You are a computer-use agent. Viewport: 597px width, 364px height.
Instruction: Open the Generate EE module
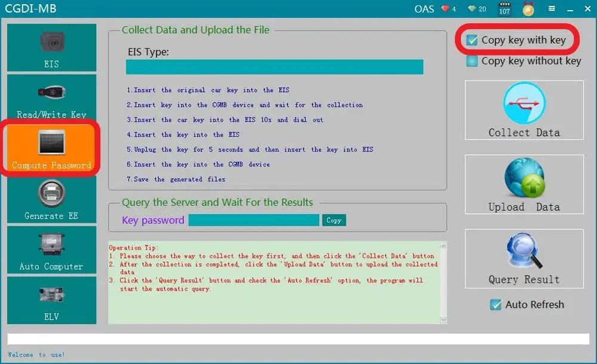51,199
